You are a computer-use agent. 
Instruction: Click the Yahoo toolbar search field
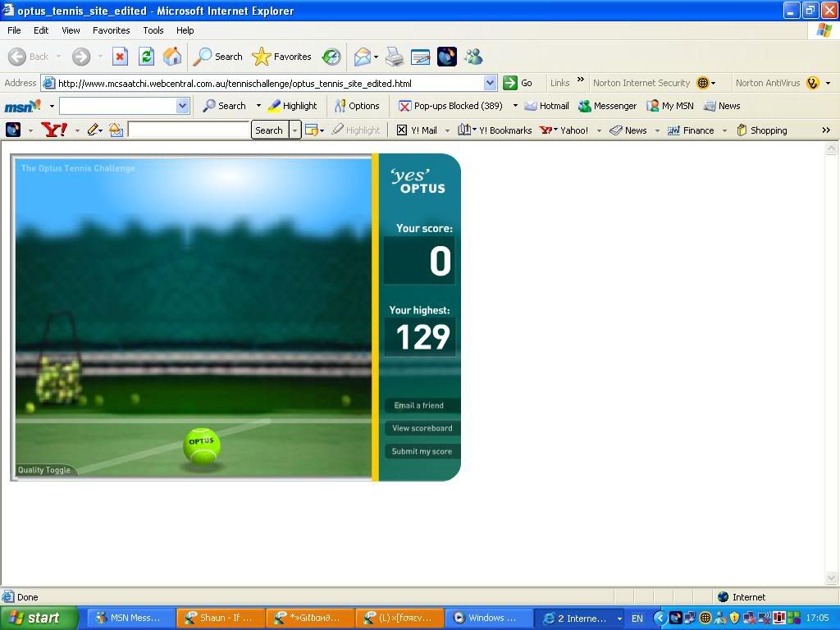point(188,130)
